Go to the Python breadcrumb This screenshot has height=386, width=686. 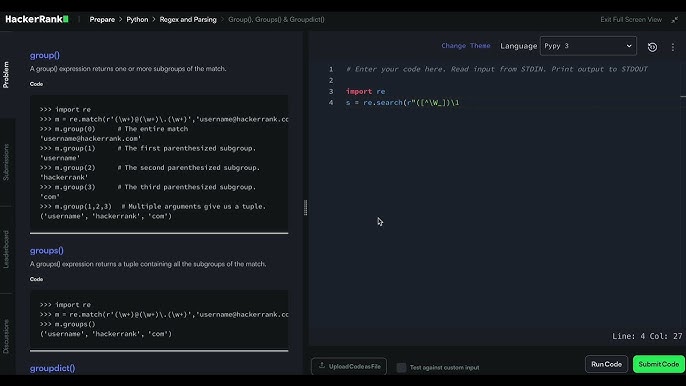tap(137, 20)
